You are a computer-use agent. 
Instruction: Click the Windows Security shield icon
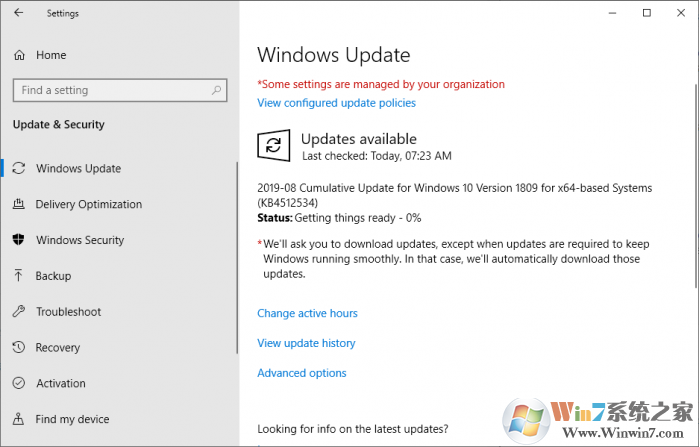pyautogui.click(x=19, y=240)
